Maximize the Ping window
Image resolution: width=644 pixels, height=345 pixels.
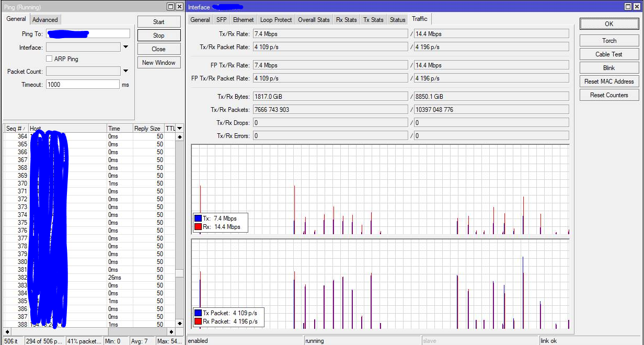click(x=170, y=7)
